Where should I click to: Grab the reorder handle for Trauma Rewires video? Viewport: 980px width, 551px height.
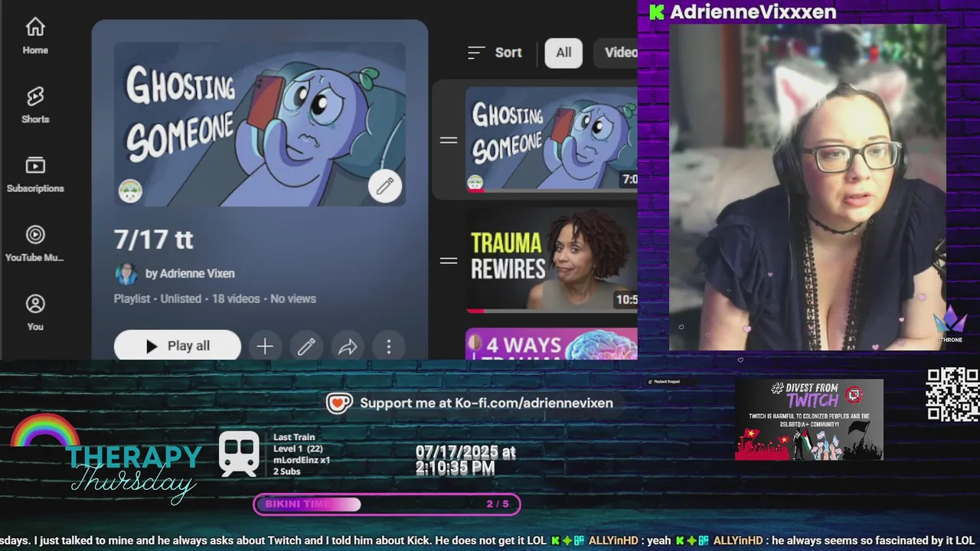pyautogui.click(x=449, y=260)
